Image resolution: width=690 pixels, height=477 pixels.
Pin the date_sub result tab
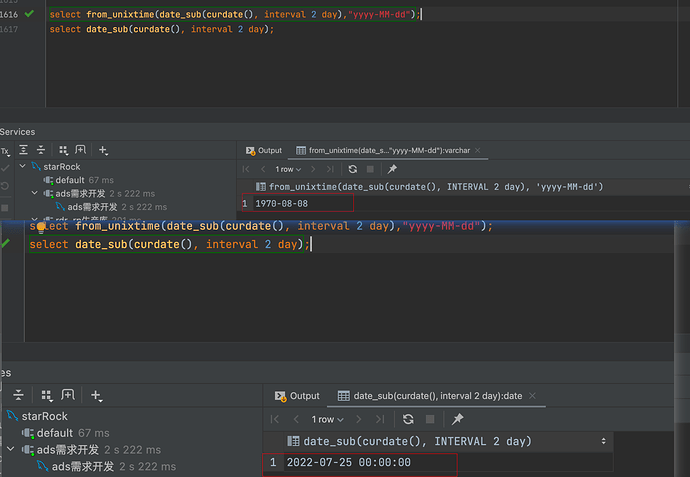[x=458, y=419]
